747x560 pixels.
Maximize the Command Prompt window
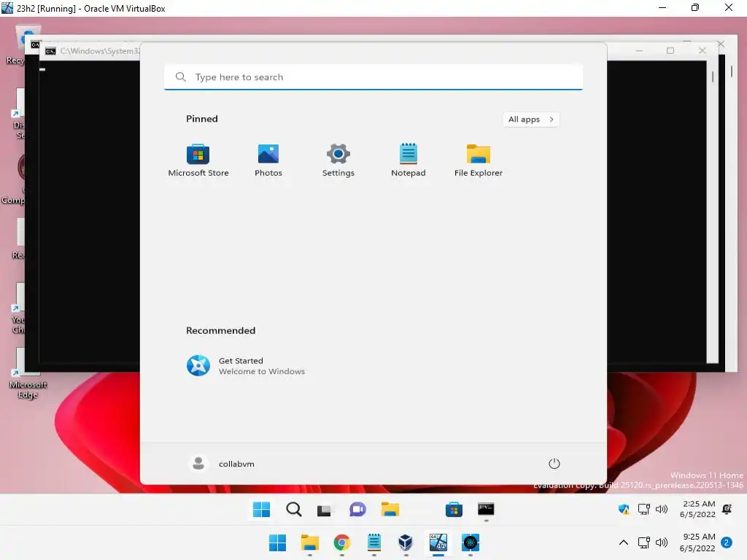[x=670, y=50]
